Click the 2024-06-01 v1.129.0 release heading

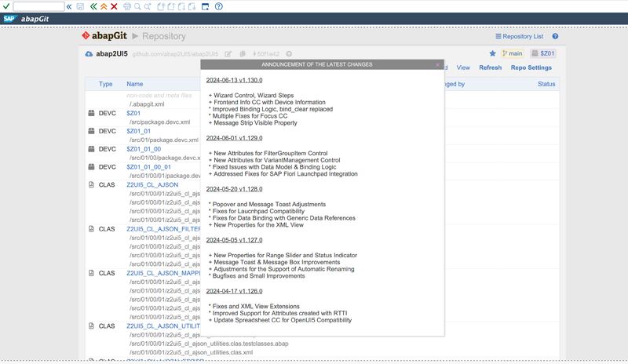234,138
